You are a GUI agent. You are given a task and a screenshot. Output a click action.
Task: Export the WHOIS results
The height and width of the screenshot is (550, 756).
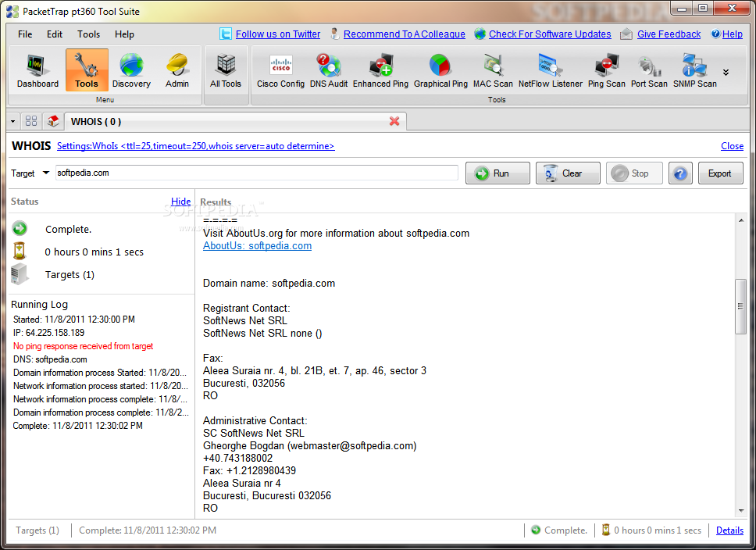(x=720, y=173)
